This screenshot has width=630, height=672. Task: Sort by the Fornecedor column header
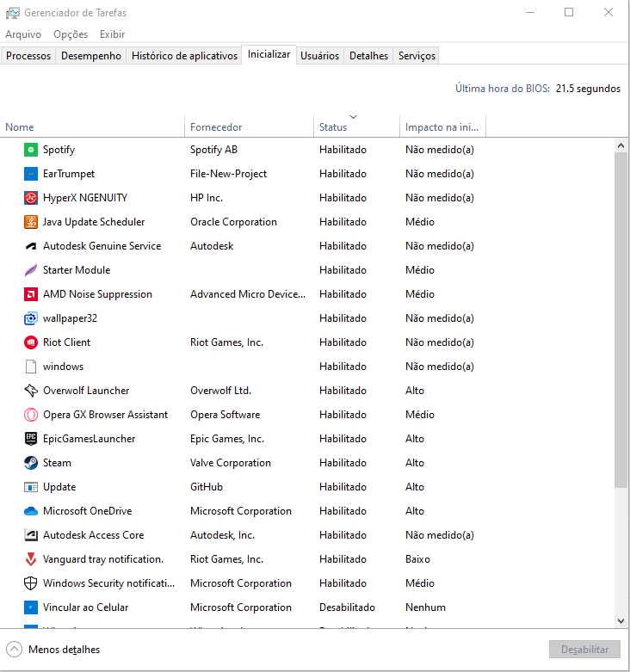point(249,126)
